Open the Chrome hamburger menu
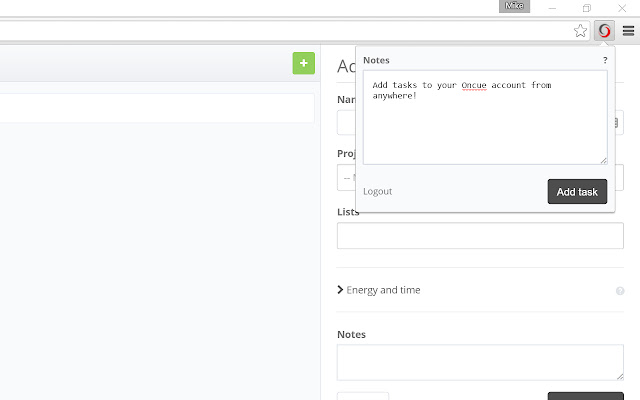Viewport: 640px width, 400px height. pos(628,31)
